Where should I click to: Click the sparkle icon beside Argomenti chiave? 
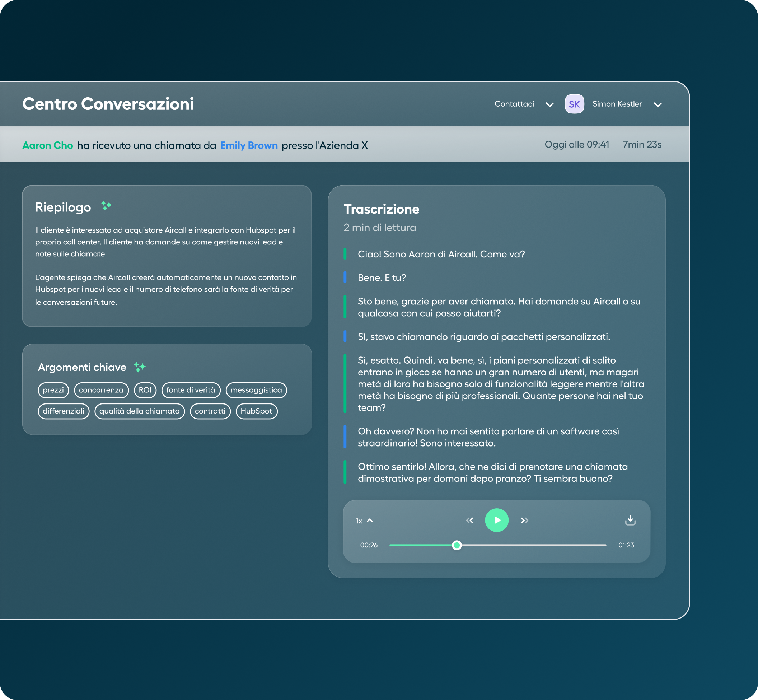coord(140,367)
